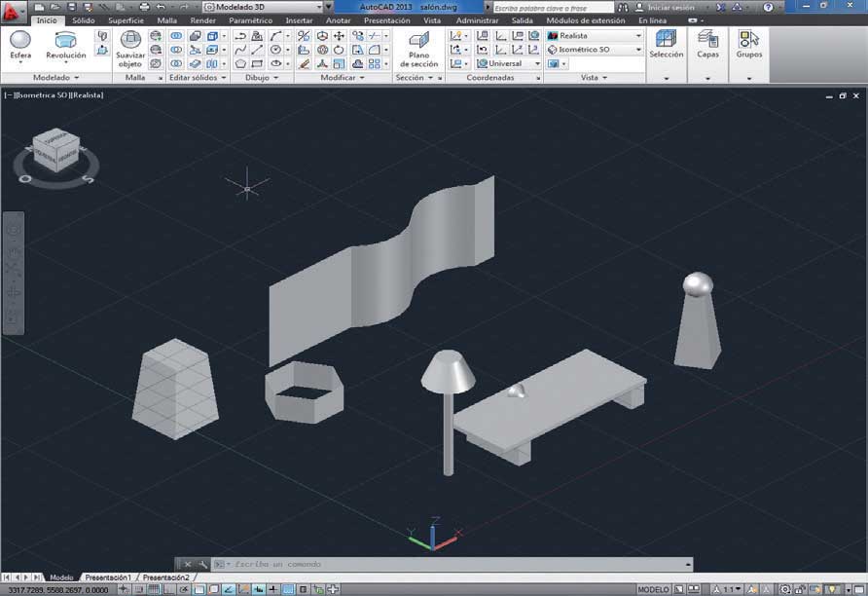Toggle grid display in status bar
Screen dimensions: 868x596
click(x=154, y=590)
